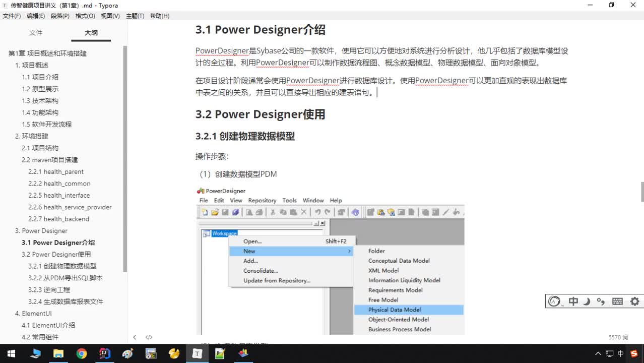The image size is (644, 363).
Task: Jump to 3.2.1 创建物理数据模型 outline entry
Action: [62, 266]
